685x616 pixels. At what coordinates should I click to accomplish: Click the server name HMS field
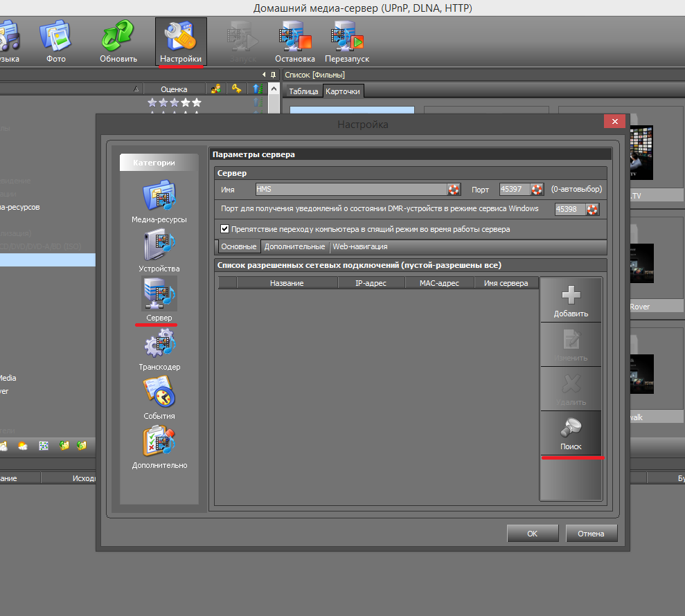click(x=350, y=189)
